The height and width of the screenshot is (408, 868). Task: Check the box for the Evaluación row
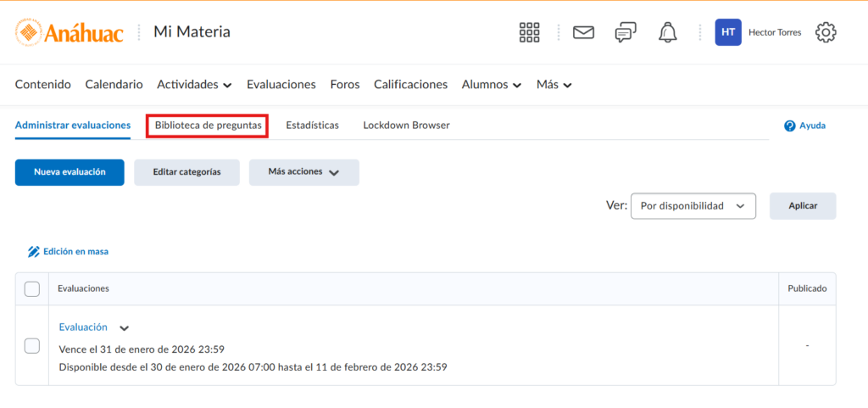[x=32, y=345]
